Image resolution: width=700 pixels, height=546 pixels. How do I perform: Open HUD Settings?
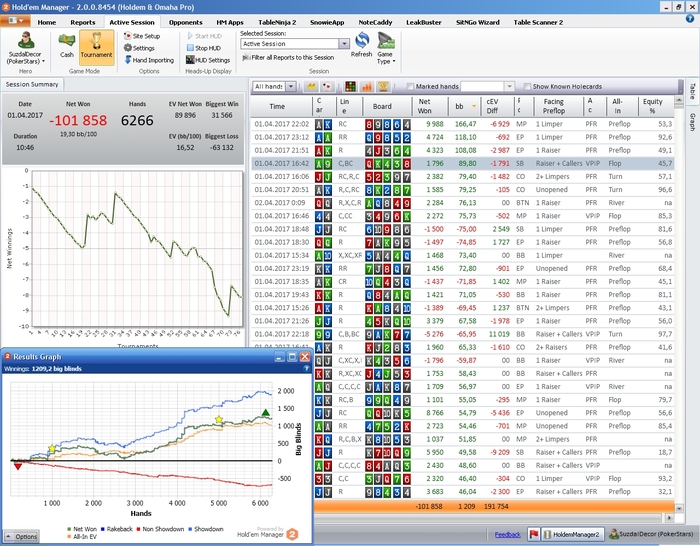click(208, 60)
